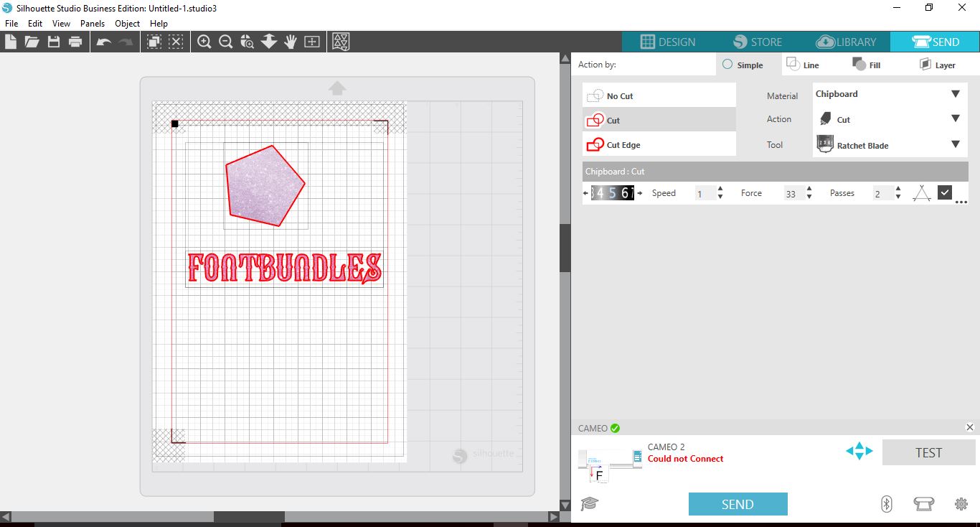Click the graduation cap tutorial icon

point(589,503)
